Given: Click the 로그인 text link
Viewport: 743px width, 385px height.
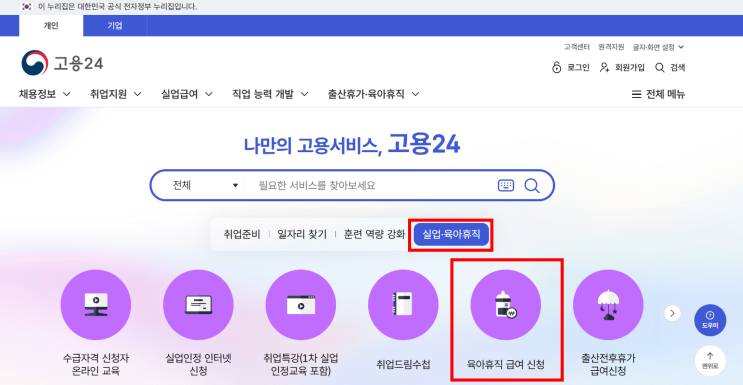Looking at the screenshot, I should [578, 67].
